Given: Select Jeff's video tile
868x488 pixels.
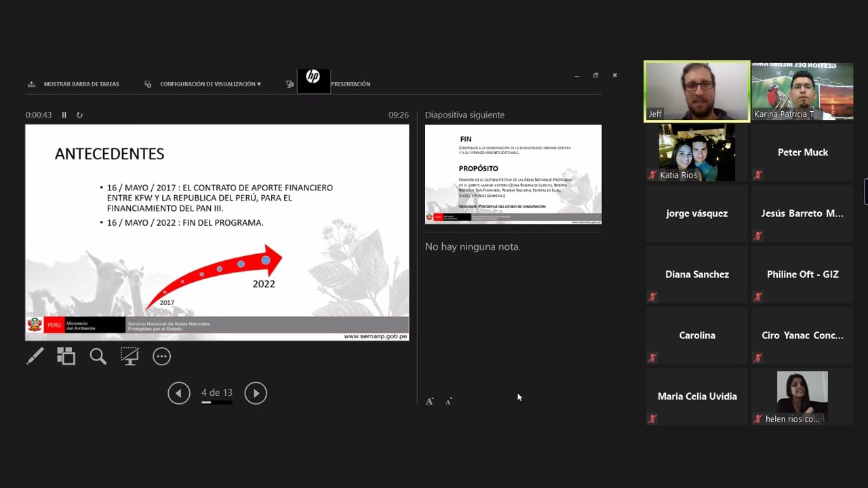Looking at the screenshot, I should (697, 91).
